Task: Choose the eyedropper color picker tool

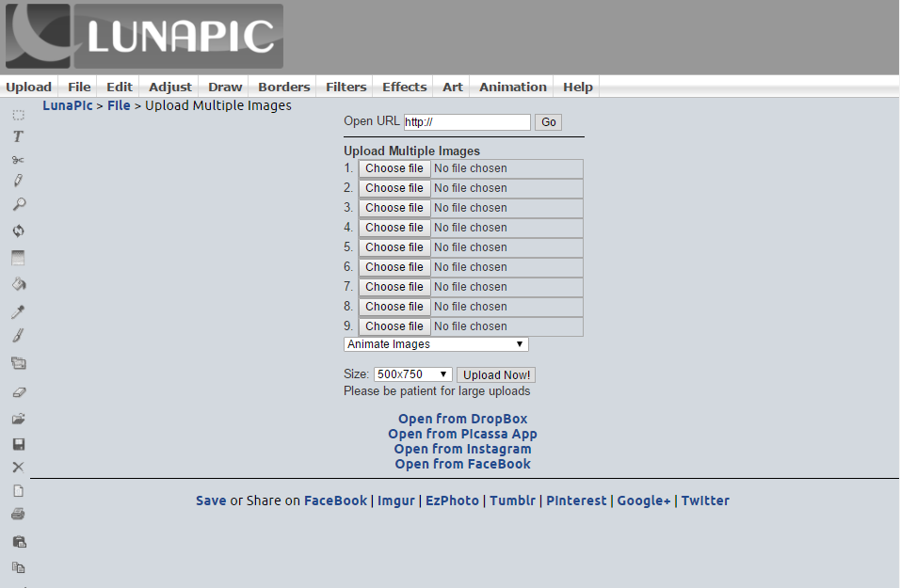Action: tap(18, 311)
